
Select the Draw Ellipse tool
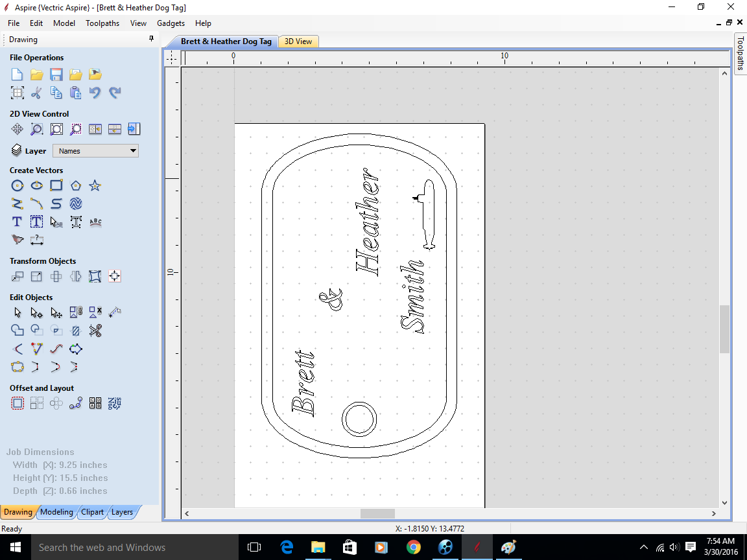point(37,186)
